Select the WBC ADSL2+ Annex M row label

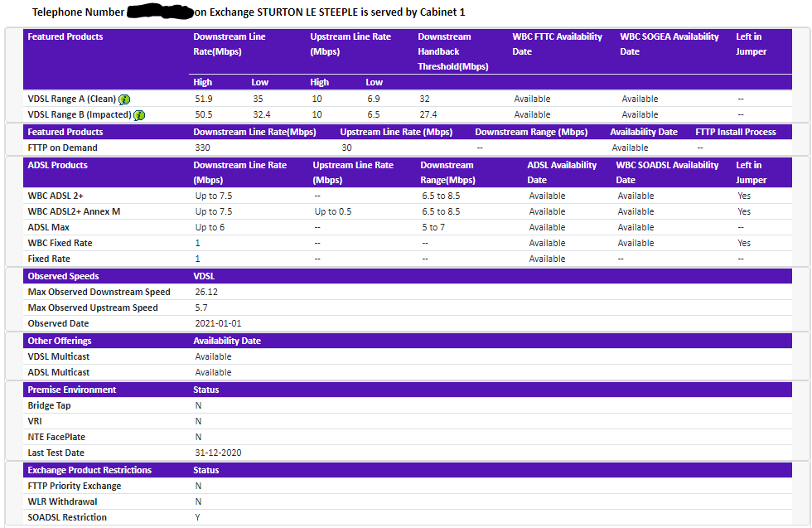coord(74,211)
